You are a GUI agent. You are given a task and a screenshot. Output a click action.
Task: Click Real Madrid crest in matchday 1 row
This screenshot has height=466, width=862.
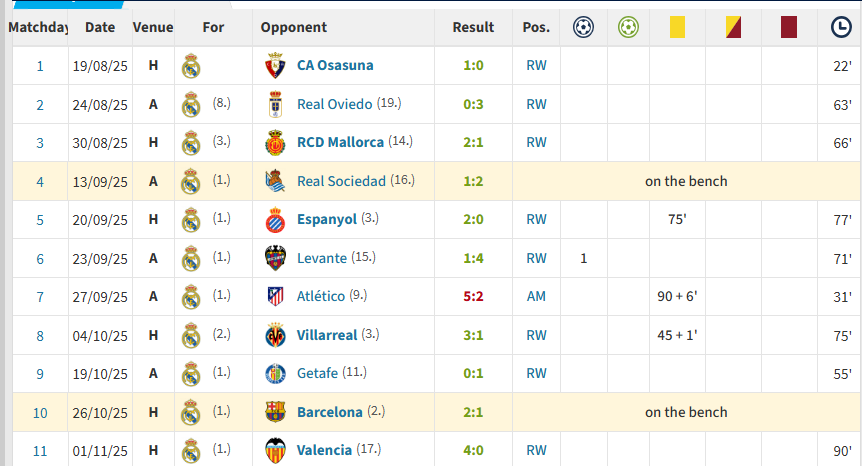(x=191, y=66)
